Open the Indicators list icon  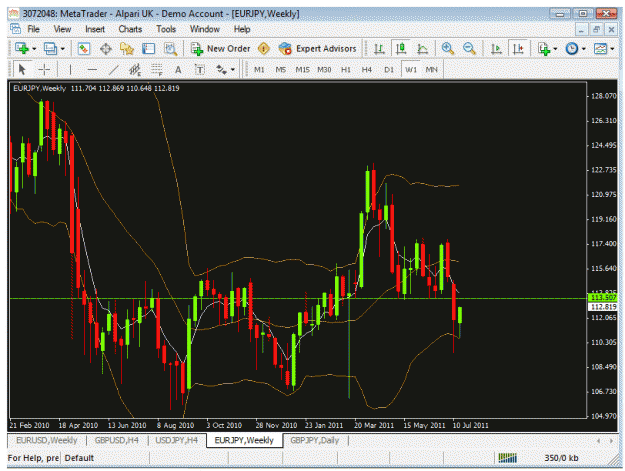[x=544, y=49]
